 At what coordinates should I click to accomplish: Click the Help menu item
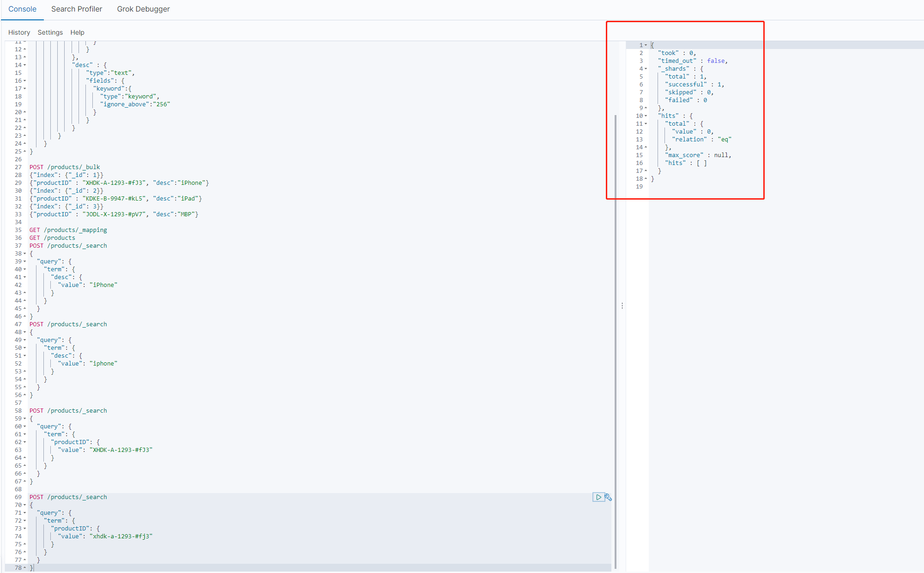pos(77,32)
